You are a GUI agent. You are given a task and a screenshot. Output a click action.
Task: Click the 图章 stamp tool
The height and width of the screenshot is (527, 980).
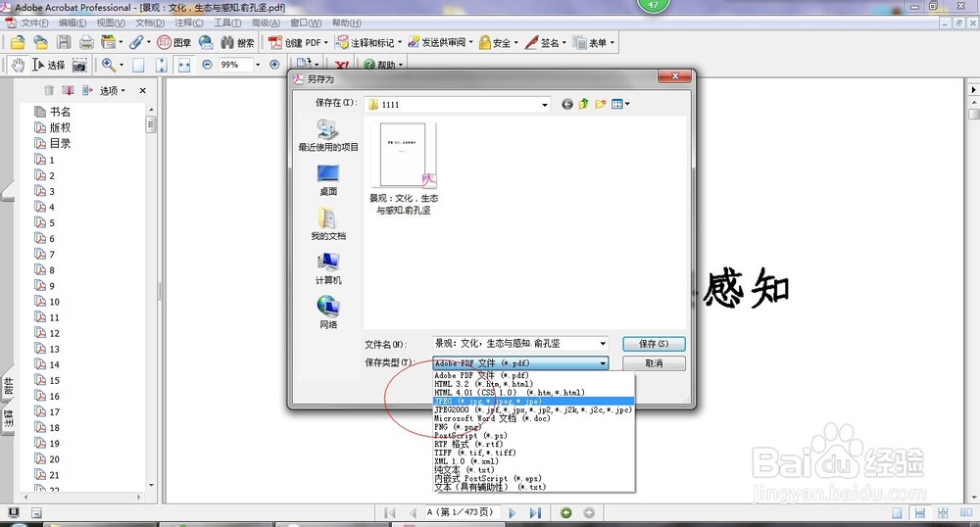(x=173, y=42)
